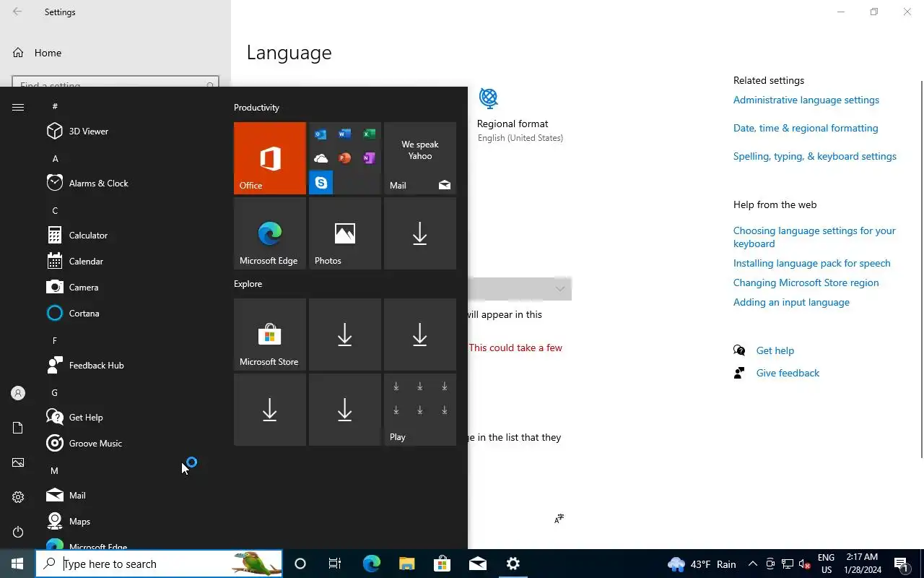Open Documents from Start side rail
Image resolution: width=924 pixels, height=578 pixels.
coord(18,428)
